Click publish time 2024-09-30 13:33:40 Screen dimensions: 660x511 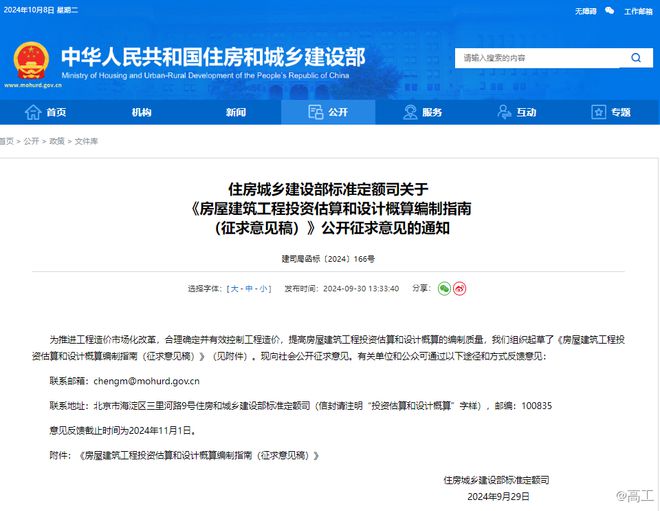pyautogui.click(x=361, y=288)
